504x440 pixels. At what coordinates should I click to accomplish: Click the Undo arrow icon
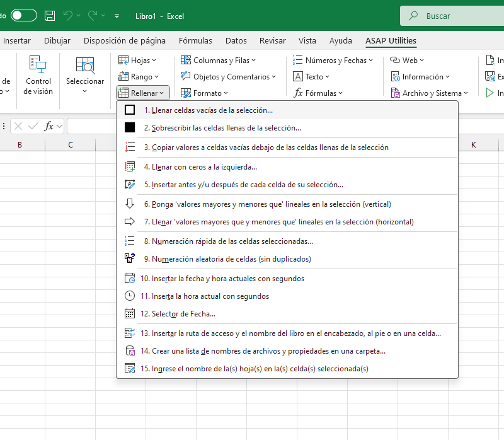68,15
